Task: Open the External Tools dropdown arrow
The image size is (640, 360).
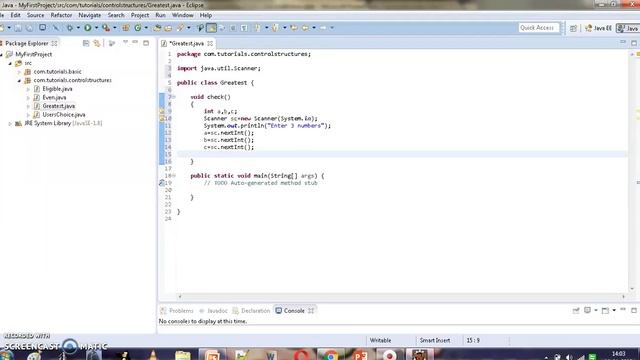Action: click(114, 28)
